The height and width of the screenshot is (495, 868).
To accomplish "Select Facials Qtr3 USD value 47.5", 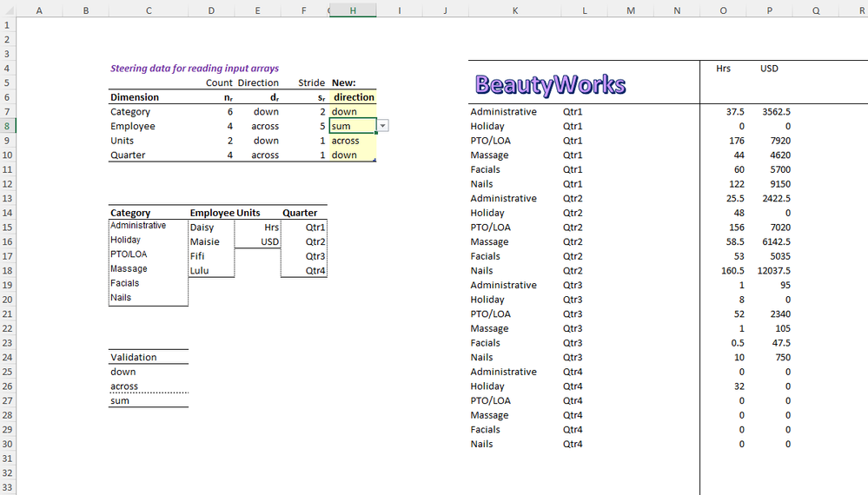I will pyautogui.click(x=781, y=343).
